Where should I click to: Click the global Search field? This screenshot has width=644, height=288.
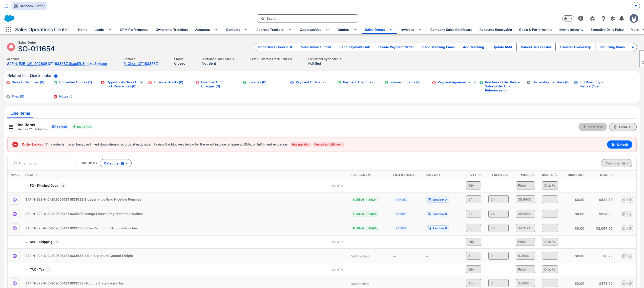pyautogui.click(x=307, y=18)
